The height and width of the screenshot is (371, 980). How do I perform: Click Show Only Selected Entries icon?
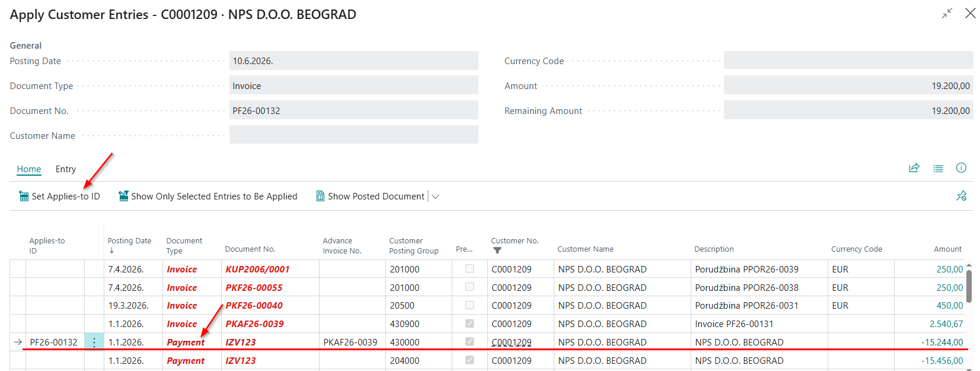(123, 196)
